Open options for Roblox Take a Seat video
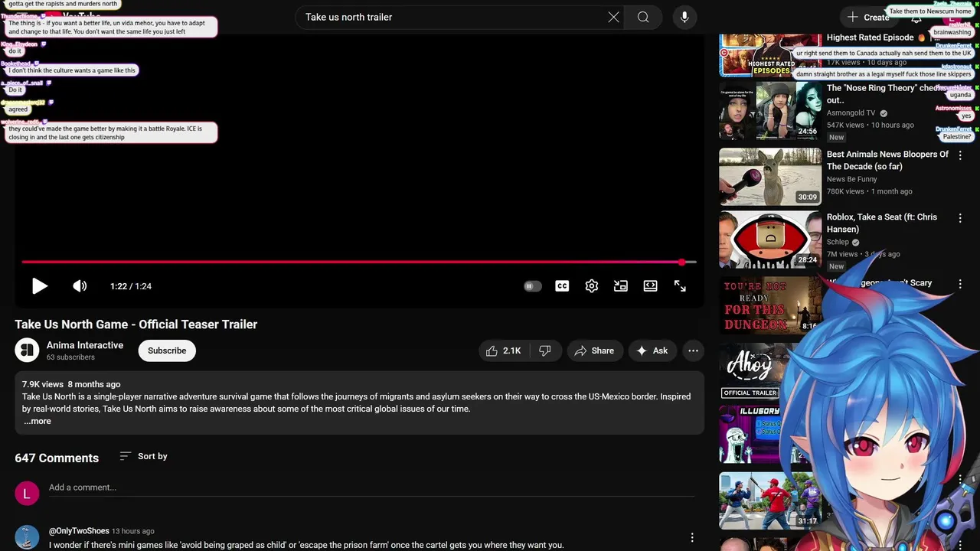The image size is (980, 551). pos(960,218)
